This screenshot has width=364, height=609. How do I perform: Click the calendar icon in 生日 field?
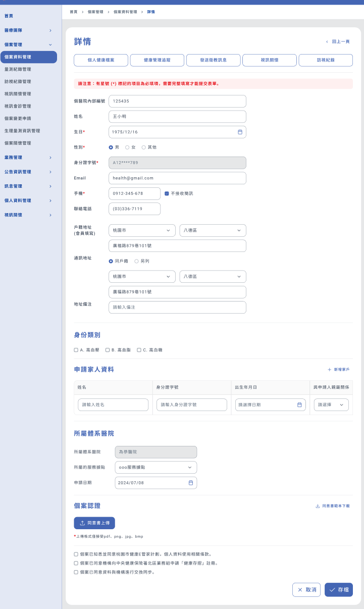[x=240, y=132]
